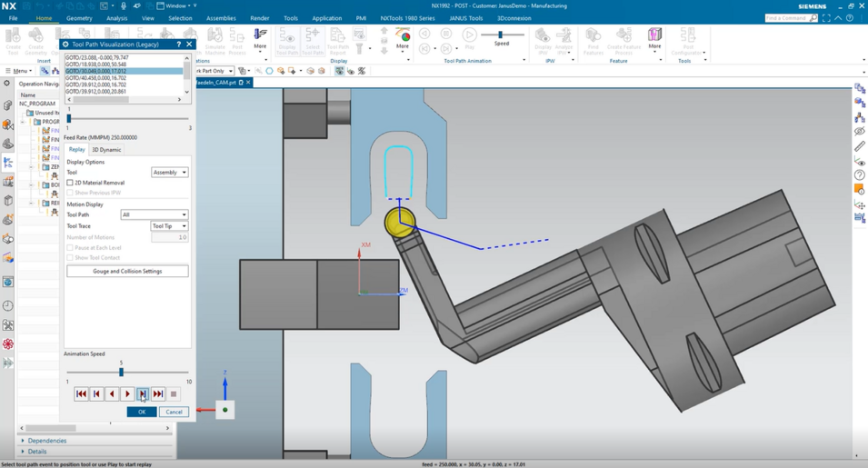Click the microphone icon in title bar

124,5
